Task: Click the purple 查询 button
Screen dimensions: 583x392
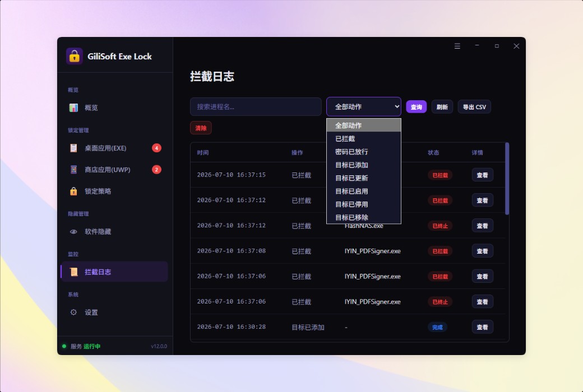Action: (416, 107)
